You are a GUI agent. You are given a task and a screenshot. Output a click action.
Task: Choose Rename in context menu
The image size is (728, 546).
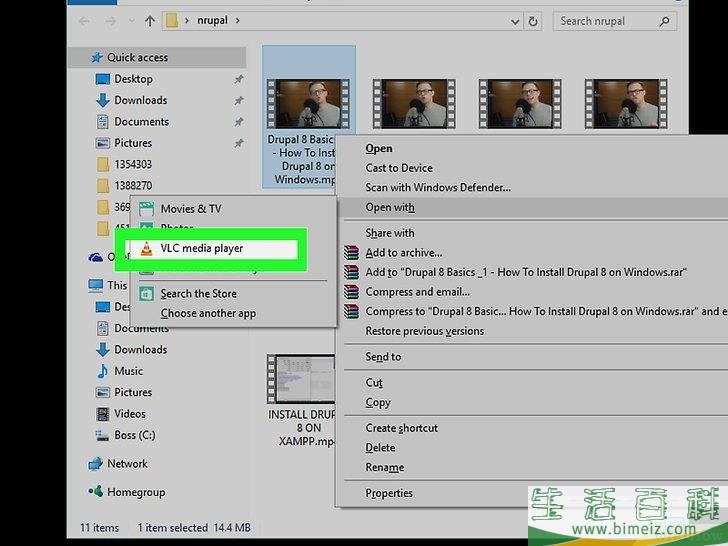tap(384, 468)
